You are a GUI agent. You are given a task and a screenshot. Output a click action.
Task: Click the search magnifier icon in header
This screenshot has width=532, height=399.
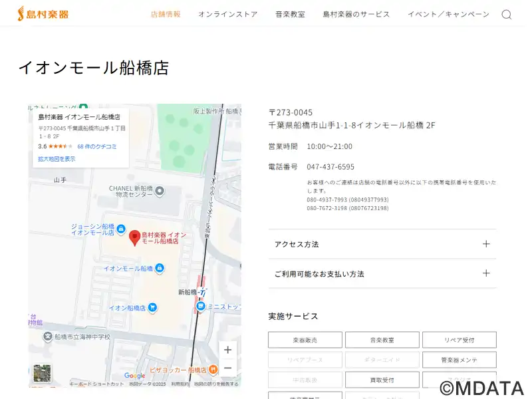pyautogui.click(x=506, y=15)
